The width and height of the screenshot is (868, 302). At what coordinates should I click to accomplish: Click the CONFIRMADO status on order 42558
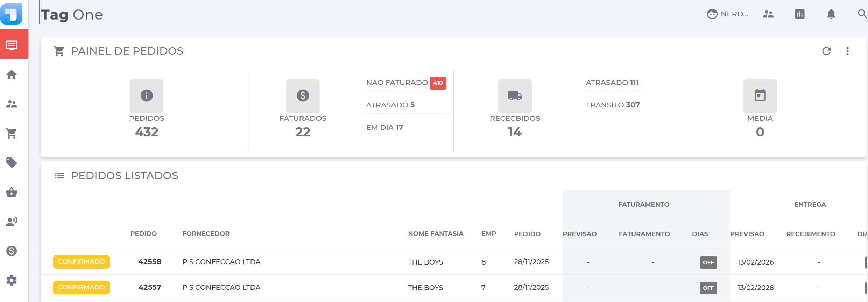81,262
